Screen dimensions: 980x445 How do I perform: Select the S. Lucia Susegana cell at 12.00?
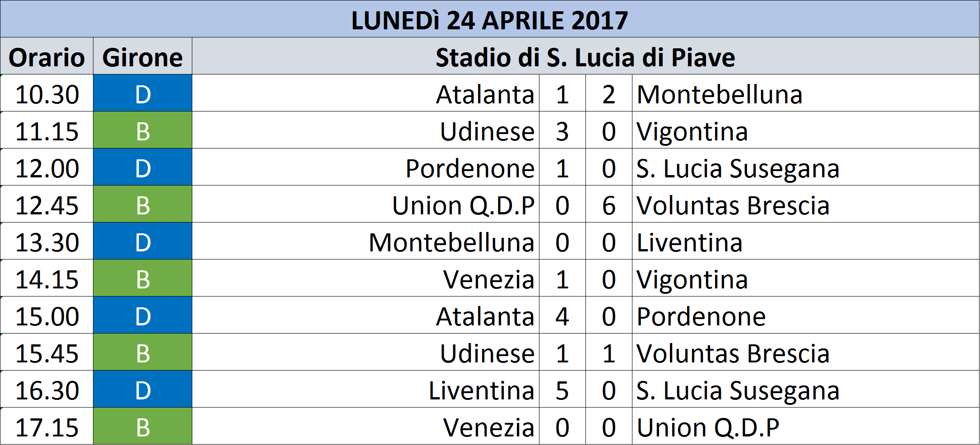[x=806, y=167]
